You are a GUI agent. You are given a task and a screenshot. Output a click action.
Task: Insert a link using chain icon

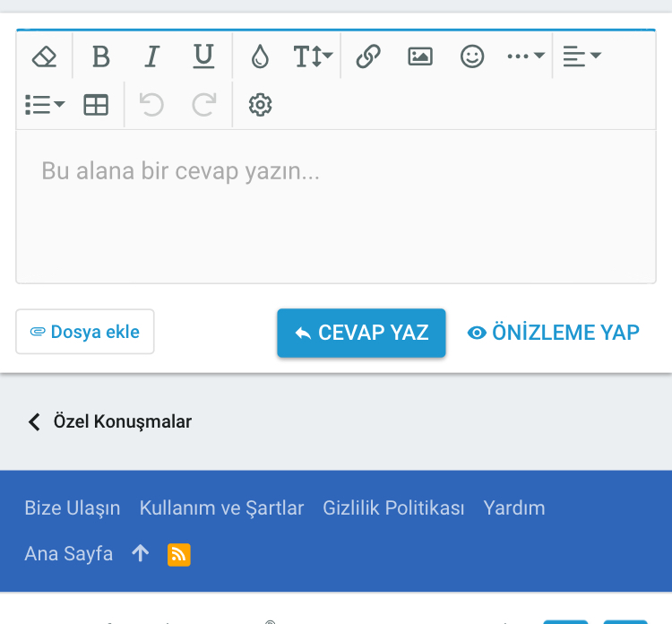tap(368, 56)
